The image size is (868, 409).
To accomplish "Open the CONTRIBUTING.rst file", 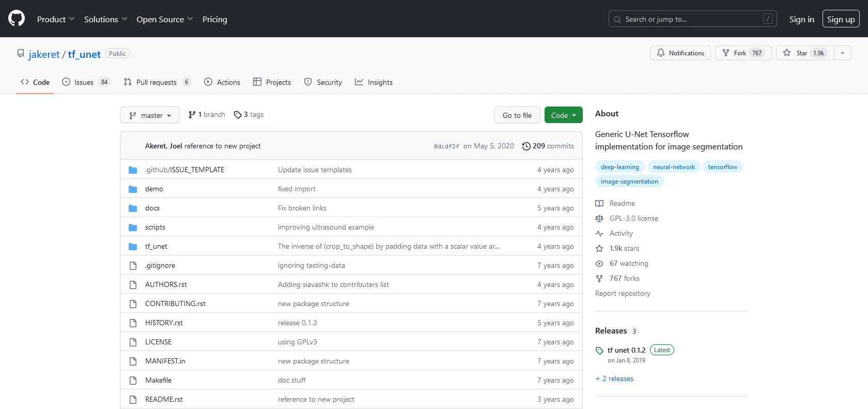I will click(175, 304).
